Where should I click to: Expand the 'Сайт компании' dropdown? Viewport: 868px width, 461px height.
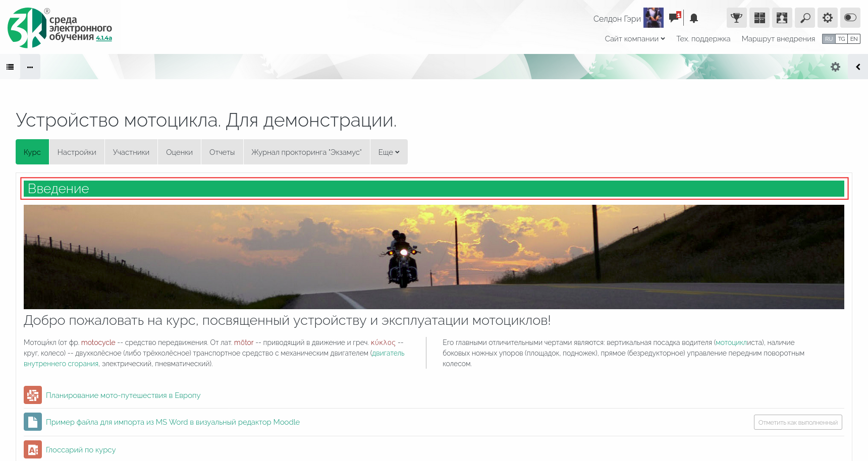click(x=635, y=39)
